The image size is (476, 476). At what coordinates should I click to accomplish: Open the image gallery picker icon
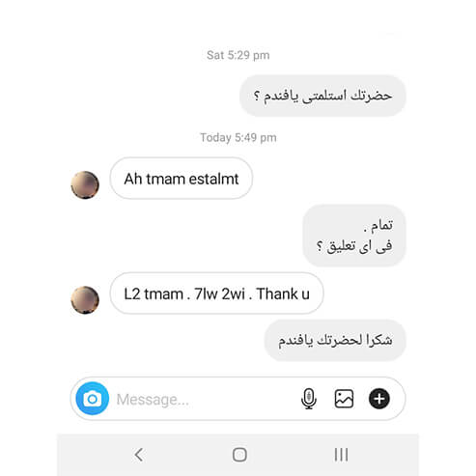tap(344, 399)
